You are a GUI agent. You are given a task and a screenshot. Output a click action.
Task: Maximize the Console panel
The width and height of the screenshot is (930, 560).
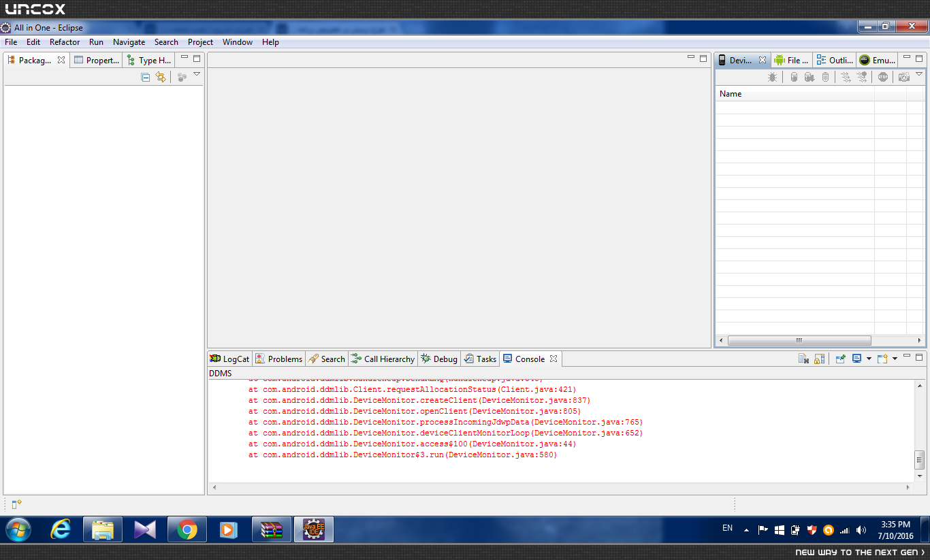point(919,357)
